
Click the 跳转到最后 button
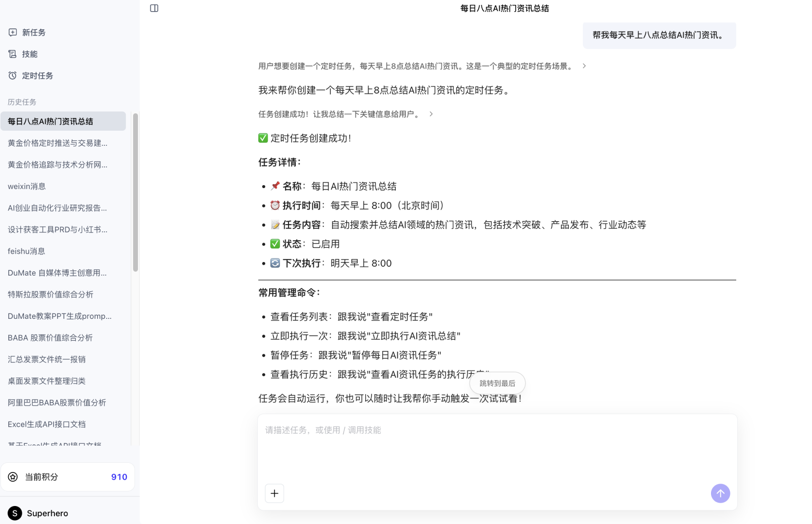497,383
